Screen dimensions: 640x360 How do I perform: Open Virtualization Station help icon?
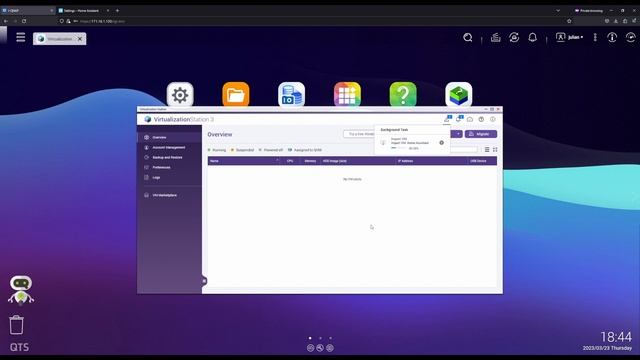[x=481, y=119]
